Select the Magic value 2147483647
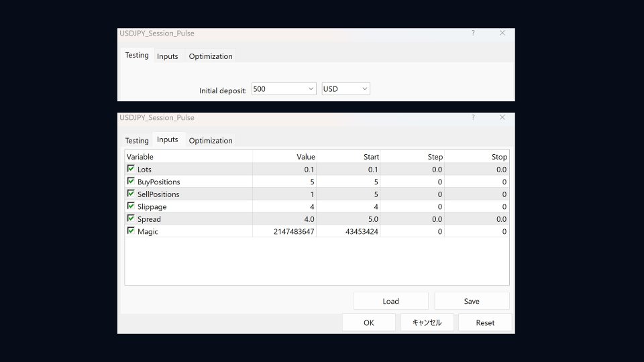Image resolution: width=644 pixels, height=362 pixels. coord(284,231)
